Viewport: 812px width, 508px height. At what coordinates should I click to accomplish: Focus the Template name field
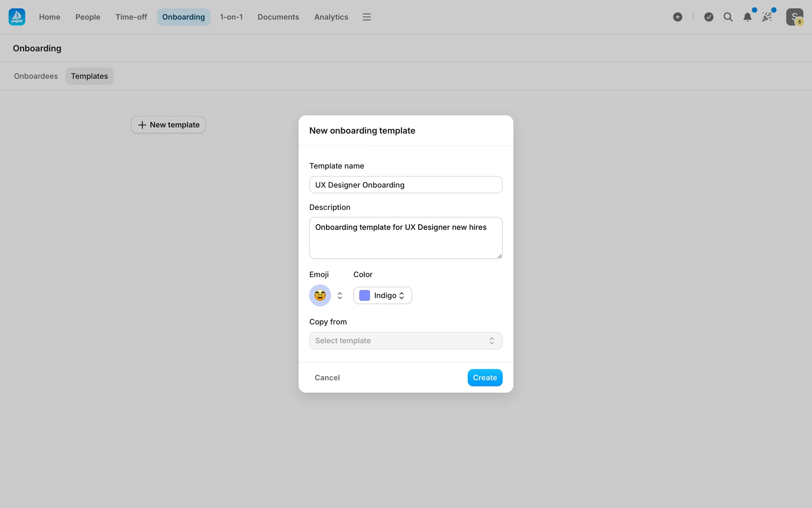tap(406, 185)
